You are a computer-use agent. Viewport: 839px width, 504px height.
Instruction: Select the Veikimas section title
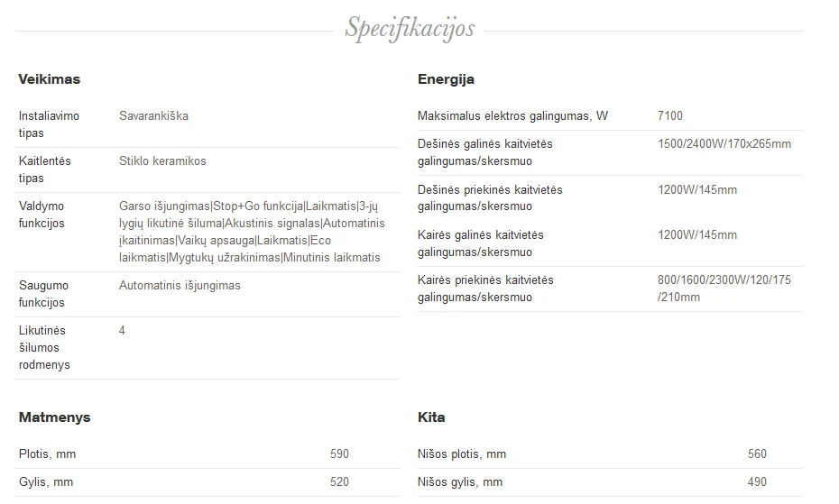click(50, 79)
